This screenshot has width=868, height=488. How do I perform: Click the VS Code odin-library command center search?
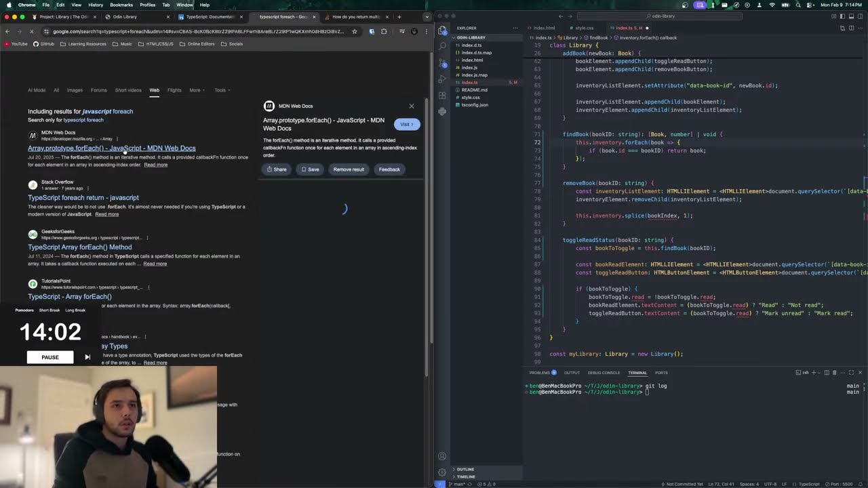(660, 16)
